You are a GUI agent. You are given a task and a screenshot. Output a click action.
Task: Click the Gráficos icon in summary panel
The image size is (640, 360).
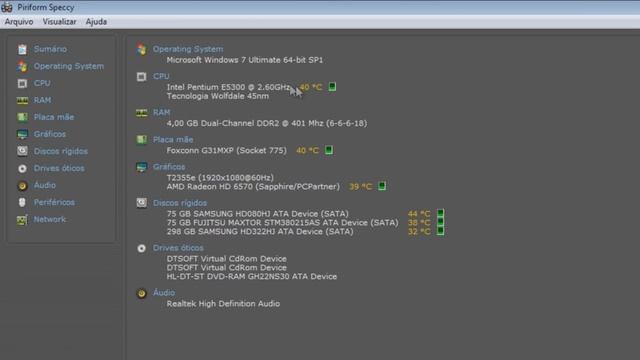(x=142, y=167)
